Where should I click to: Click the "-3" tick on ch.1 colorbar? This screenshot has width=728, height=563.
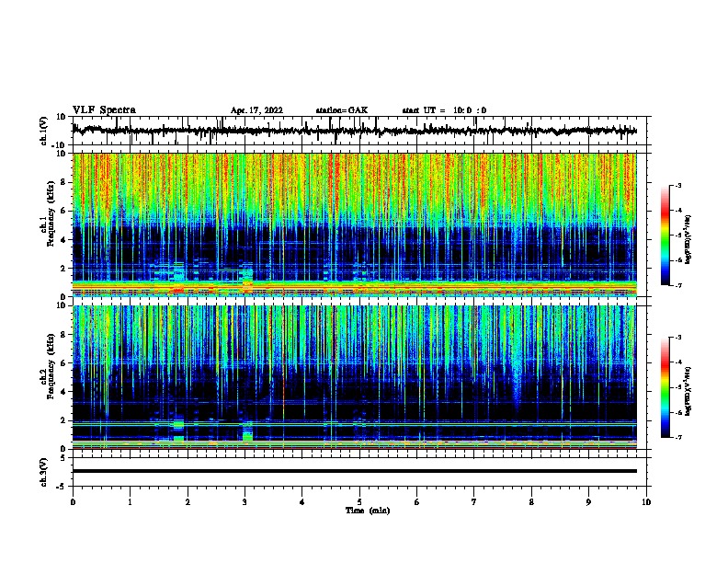click(x=677, y=185)
